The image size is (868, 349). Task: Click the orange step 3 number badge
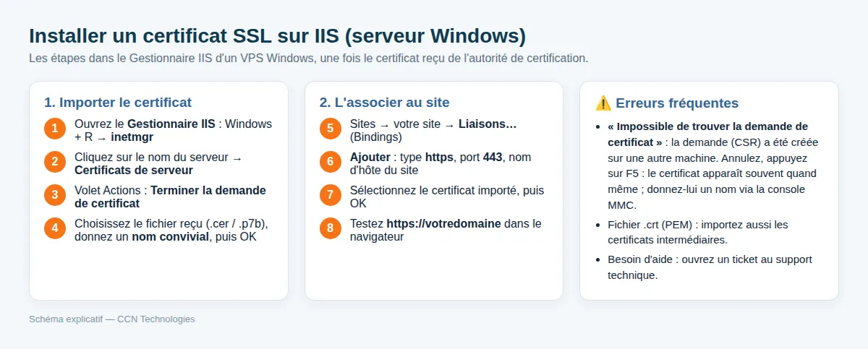click(55, 195)
